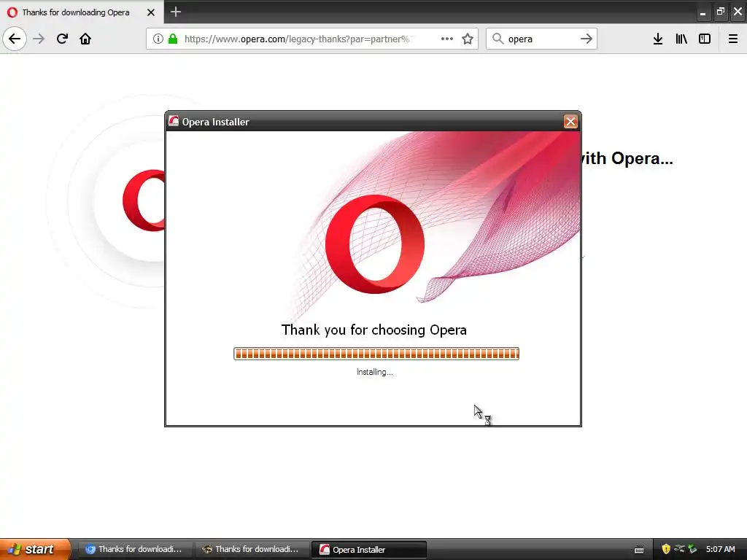Click the search magnifier icon
This screenshot has width=747, height=560.
click(498, 39)
